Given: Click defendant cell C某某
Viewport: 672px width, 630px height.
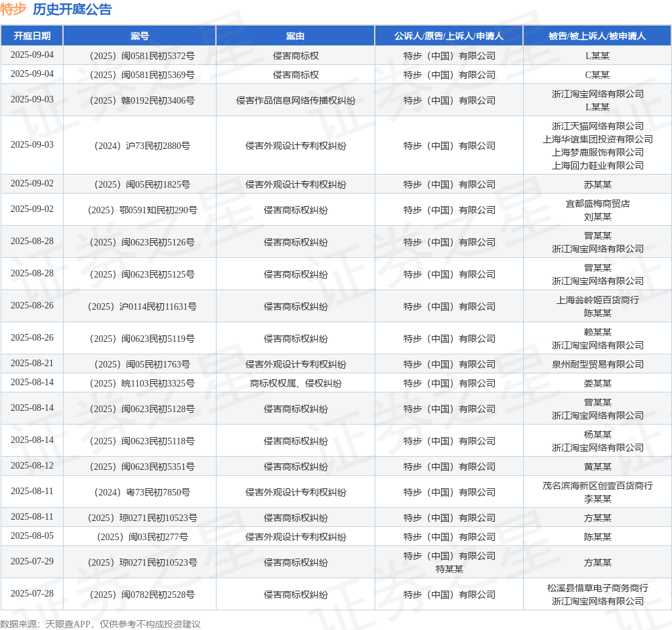Looking at the screenshot, I should pyautogui.click(x=597, y=75).
